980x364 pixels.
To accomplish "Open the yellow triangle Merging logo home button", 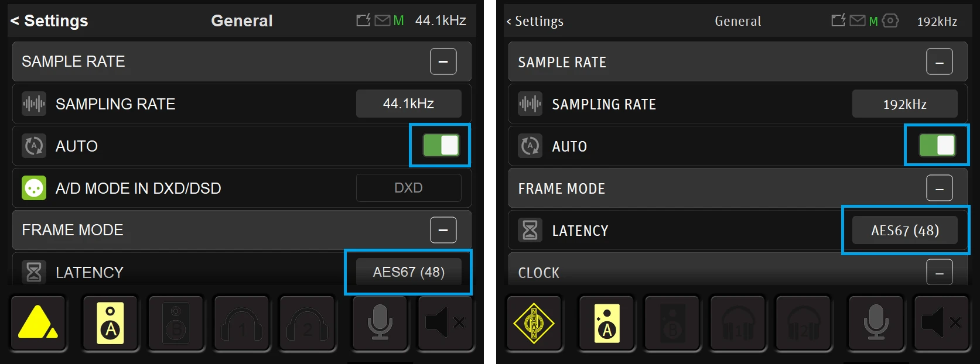I will coord(38,322).
